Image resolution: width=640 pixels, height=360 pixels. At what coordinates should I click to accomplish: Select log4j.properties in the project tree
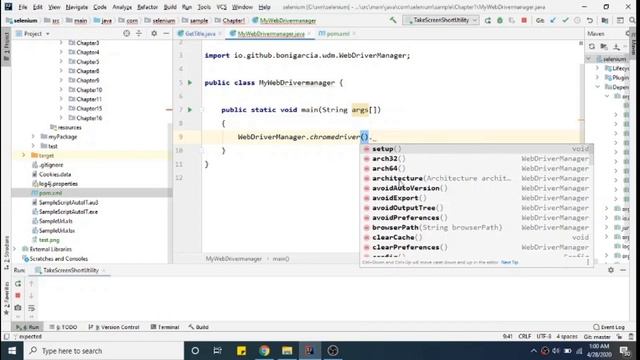click(x=58, y=184)
